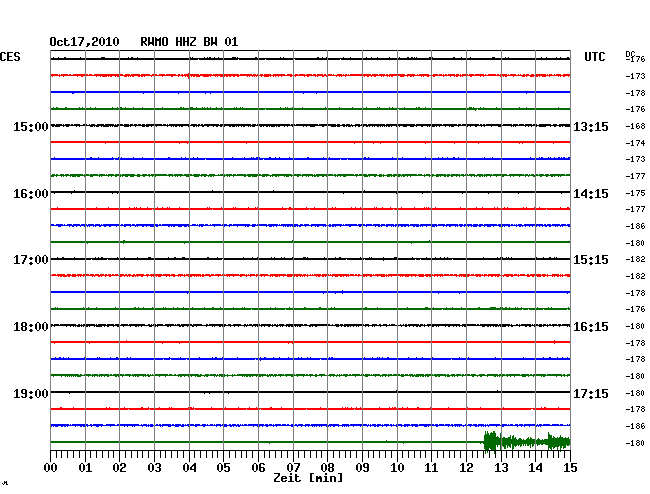Image resolution: width=650 pixels, height=494 pixels.
Task: Click the black trace at the 19:00 row
Action: click(x=310, y=392)
